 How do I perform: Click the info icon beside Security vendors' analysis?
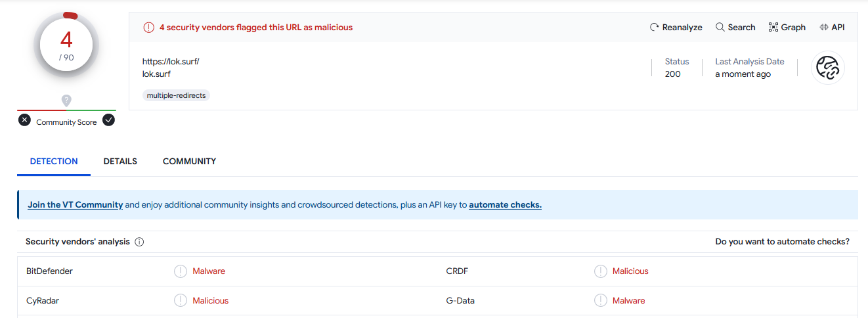[x=139, y=242]
